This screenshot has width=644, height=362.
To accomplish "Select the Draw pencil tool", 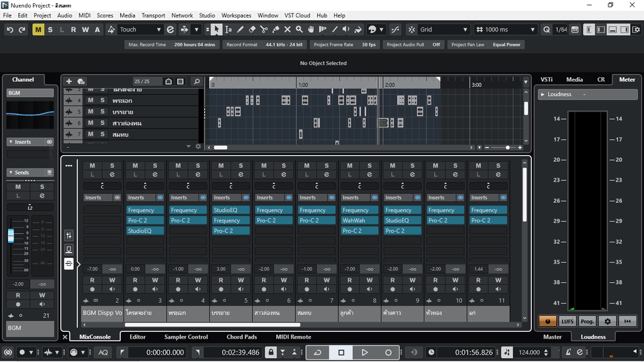I will (240, 30).
